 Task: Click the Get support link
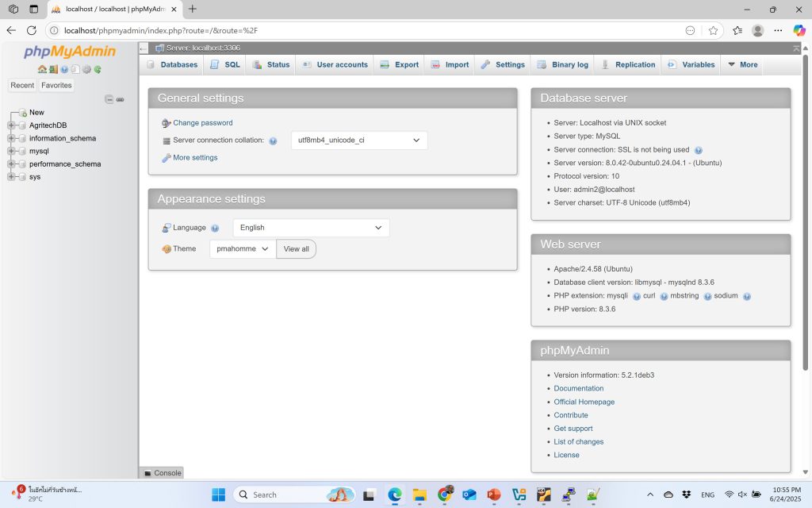point(573,429)
